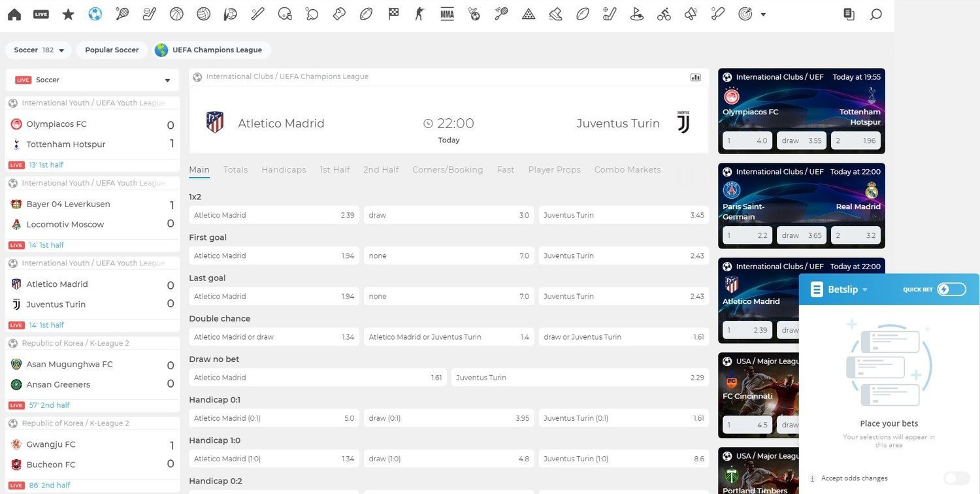This screenshot has width=980, height=494.
Task: Open the Soccer 182 dropdown
Action: [39, 50]
